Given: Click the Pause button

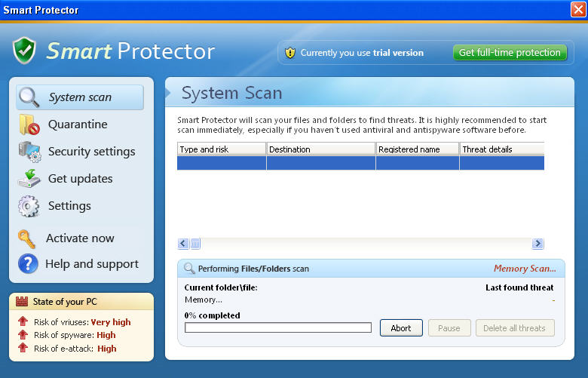Looking at the screenshot, I should (x=449, y=328).
